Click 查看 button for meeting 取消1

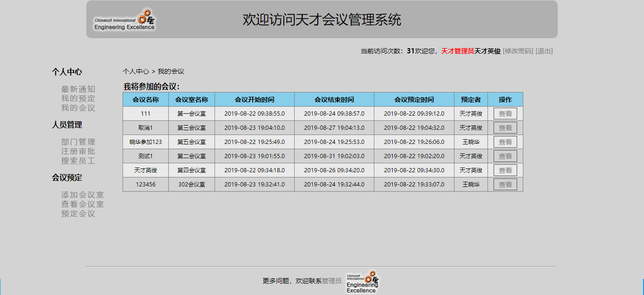[x=505, y=127]
